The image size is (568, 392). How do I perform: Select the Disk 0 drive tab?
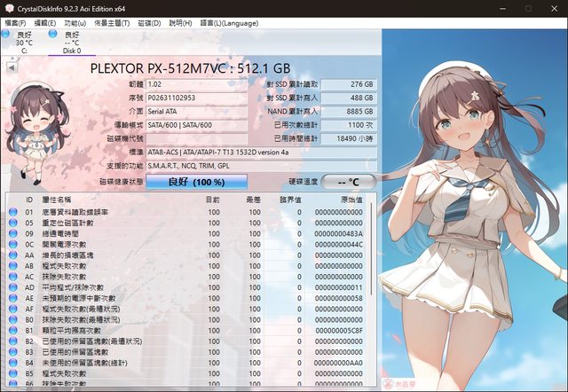click(x=72, y=43)
